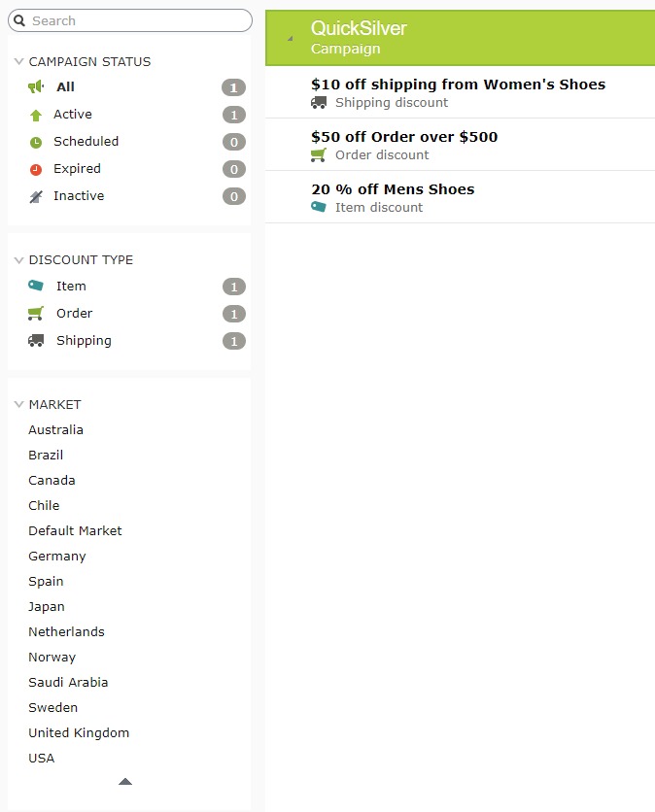The width and height of the screenshot is (655, 812).
Task: Click the teal Item discount tag icon
Action: (36, 286)
